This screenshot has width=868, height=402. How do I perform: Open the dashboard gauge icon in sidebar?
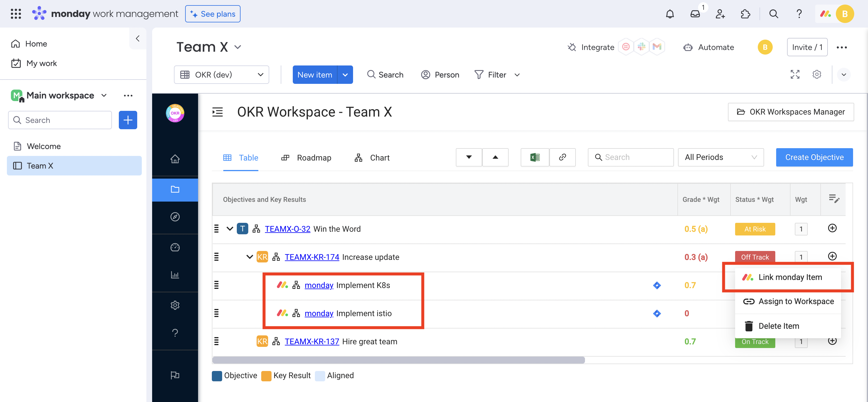click(175, 247)
